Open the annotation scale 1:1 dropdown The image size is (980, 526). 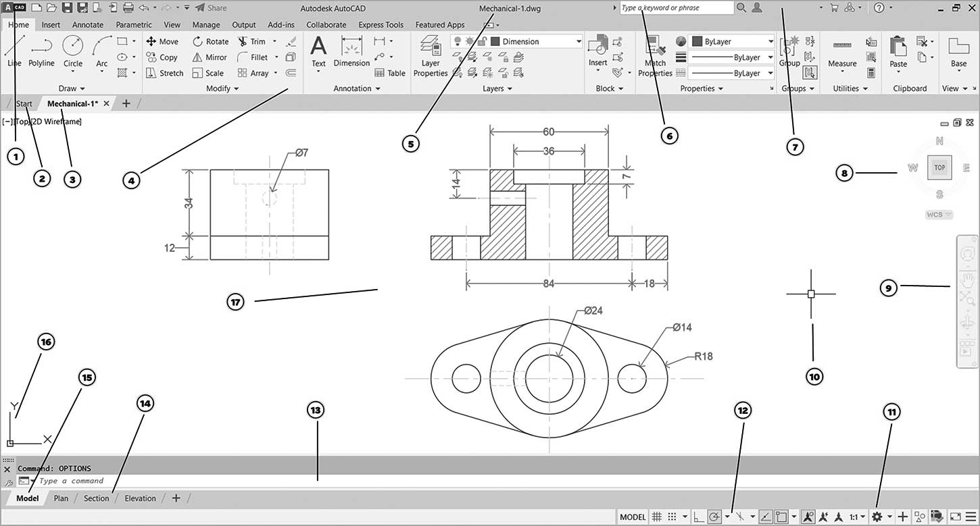pos(857,517)
